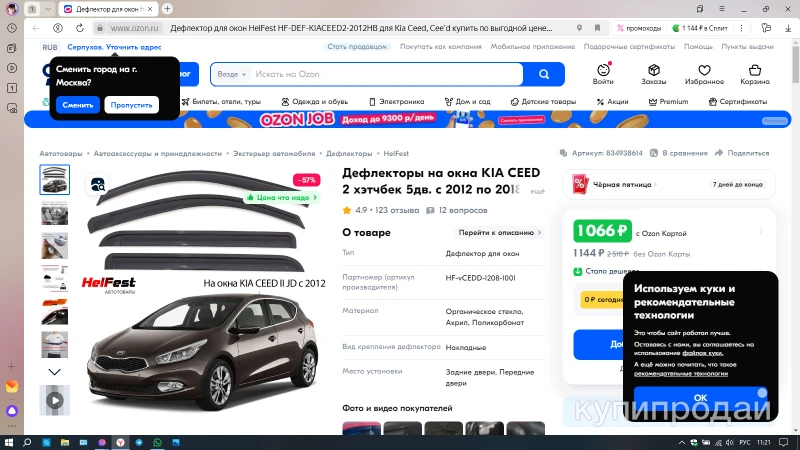Open Детские товары category menu

(x=543, y=102)
